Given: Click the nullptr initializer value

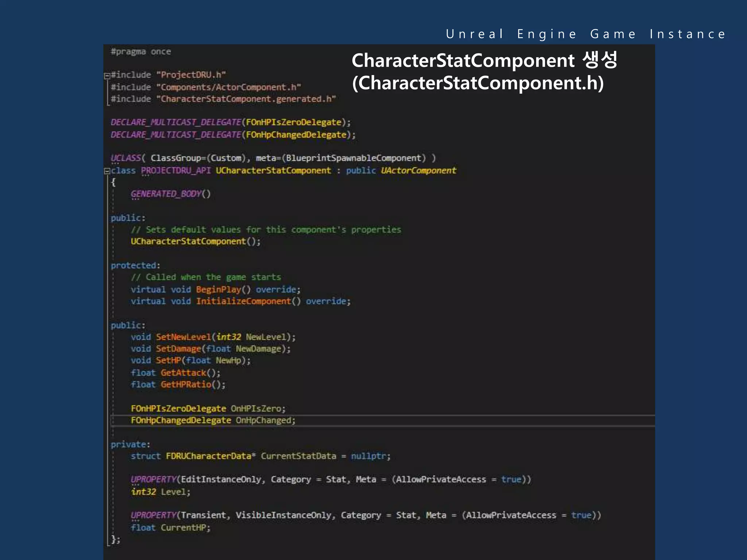Looking at the screenshot, I should click(x=368, y=456).
